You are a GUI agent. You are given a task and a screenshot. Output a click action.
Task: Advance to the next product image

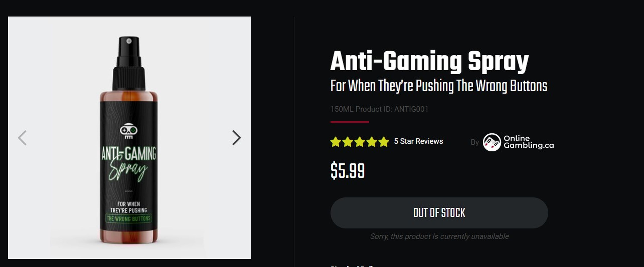point(236,138)
